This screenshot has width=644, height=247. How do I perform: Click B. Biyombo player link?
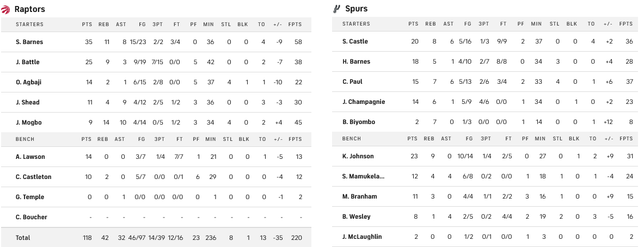(359, 122)
